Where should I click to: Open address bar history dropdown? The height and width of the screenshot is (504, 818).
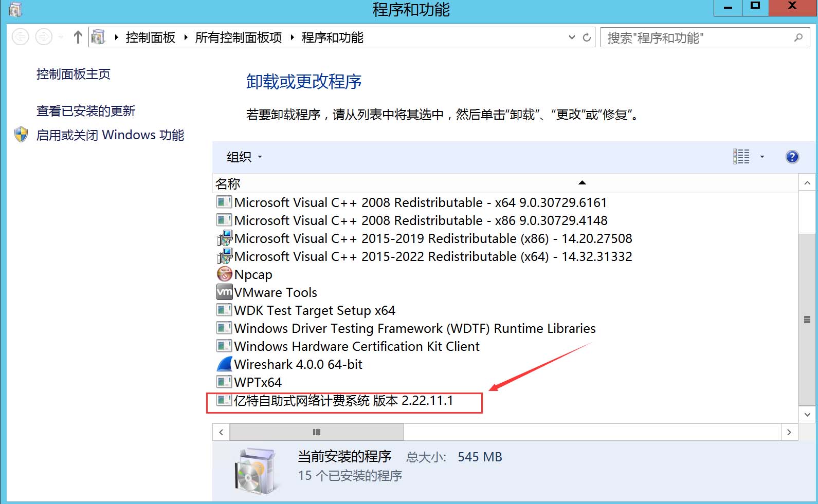(x=572, y=37)
